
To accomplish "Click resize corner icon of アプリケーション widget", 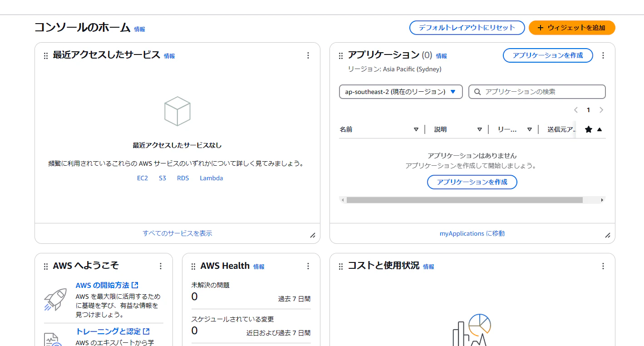I will point(608,235).
